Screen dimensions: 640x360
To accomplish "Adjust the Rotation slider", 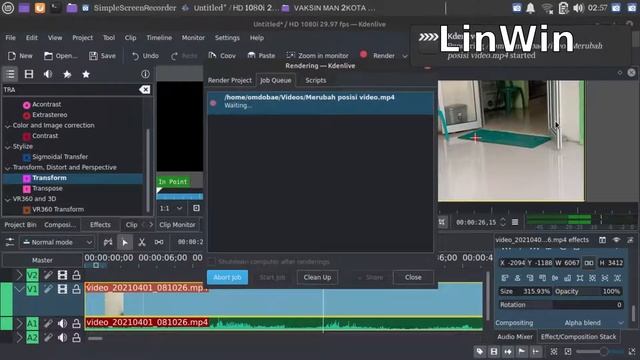I will coord(561,305).
